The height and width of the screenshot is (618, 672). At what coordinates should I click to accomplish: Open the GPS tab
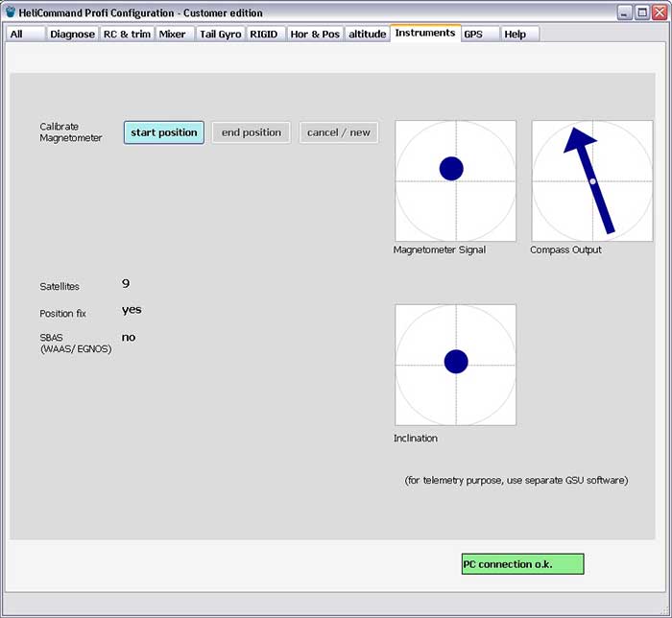(480, 34)
